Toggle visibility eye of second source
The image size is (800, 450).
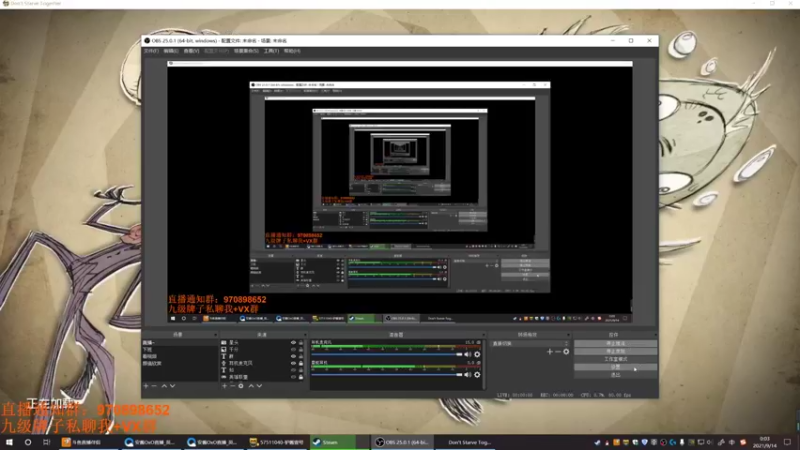pos(293,349)
